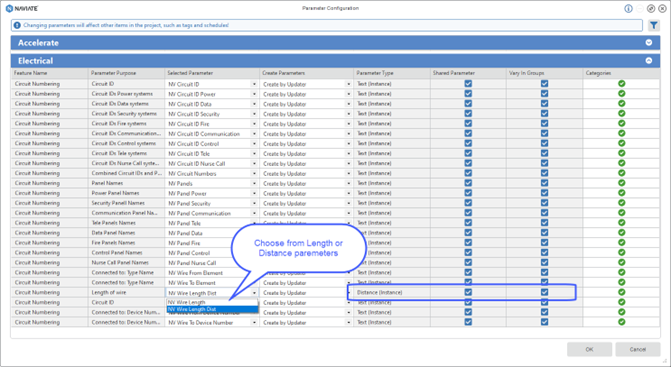Open Create Parameters dropdown for Length of wire row
The height and width of the screenshot is (367, 671).
pos(348,293)
